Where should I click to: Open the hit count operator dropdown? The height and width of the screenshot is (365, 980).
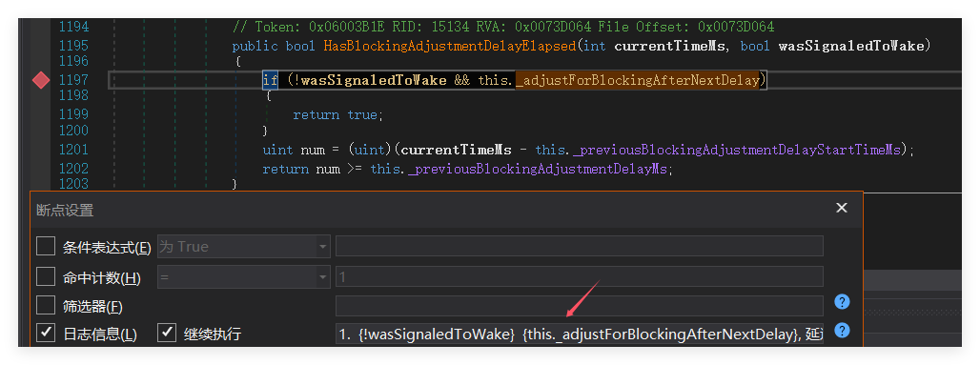(244, 276)
